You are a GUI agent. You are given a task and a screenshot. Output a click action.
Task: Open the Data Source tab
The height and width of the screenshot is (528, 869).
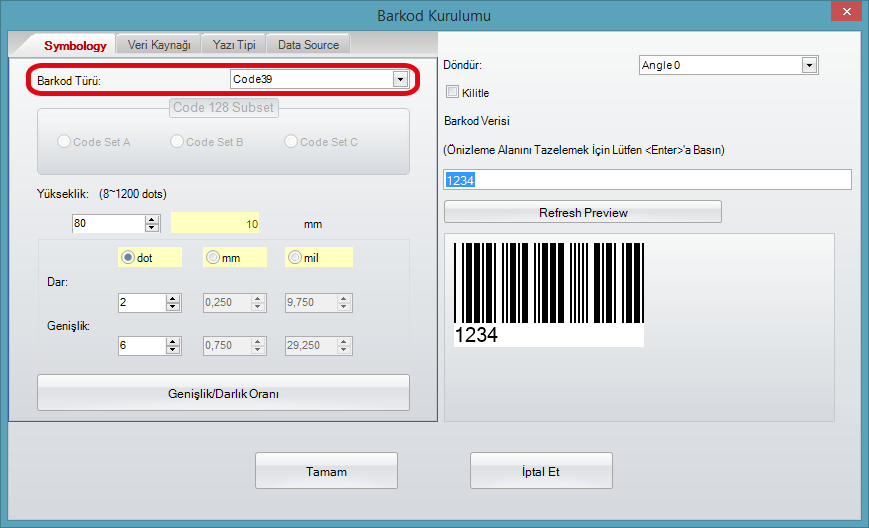(308, 44)
